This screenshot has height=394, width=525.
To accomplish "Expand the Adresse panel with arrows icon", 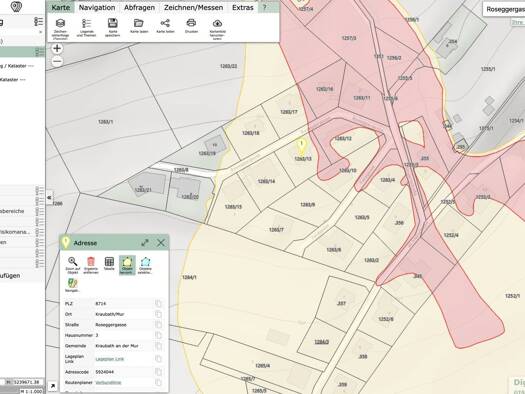I will pyautogui.click(x=145, y=243).
